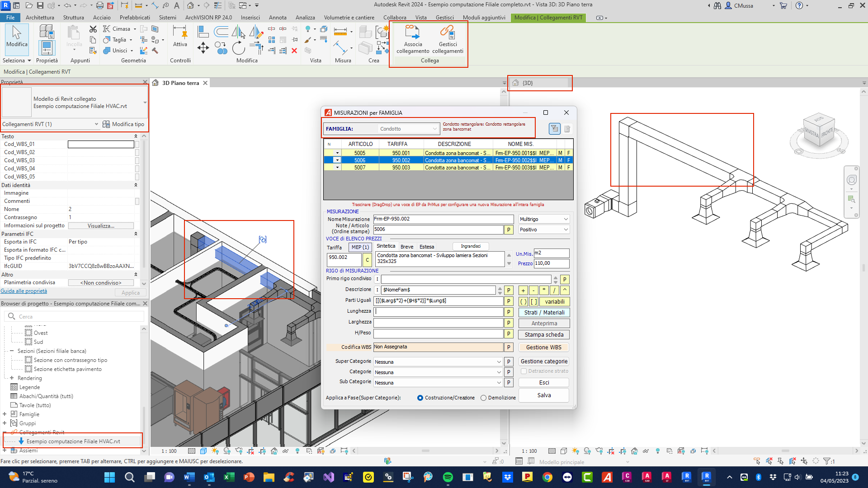Screen dimensions: 868x488
Task: Click the Stampa scheda button
Action: point(544,335)
